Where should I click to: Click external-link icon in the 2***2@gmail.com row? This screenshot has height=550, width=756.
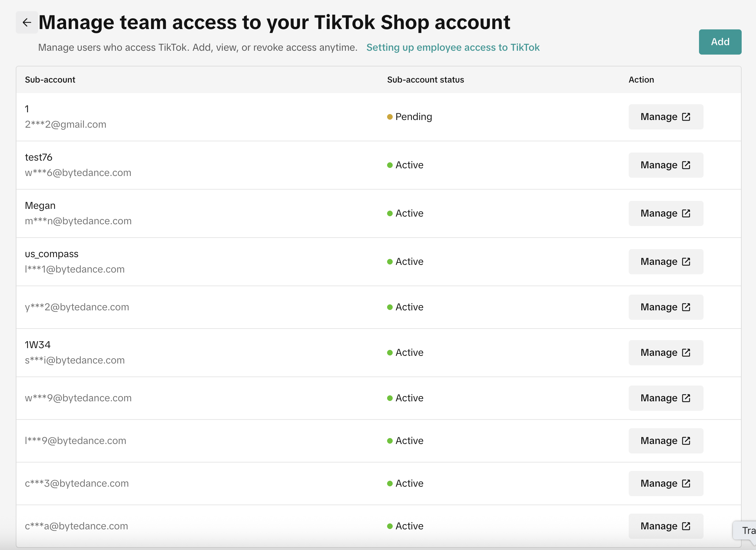pyautogui.click(x=686, y=117)
